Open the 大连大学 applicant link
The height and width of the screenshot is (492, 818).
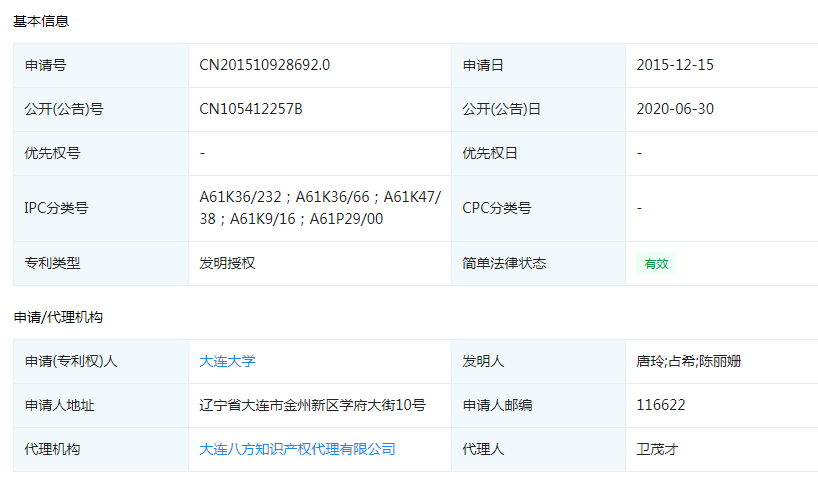coord(227,361)
